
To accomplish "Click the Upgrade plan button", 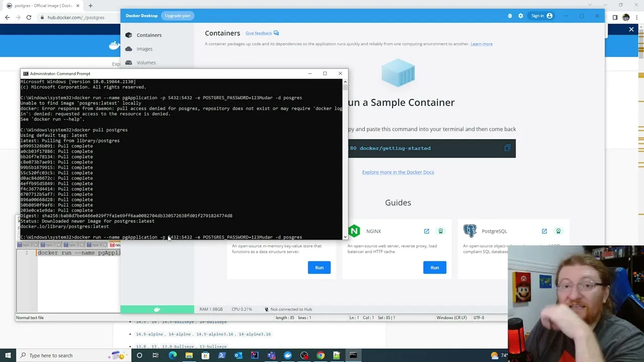I will pyautogui.click(x=178, y=16).
